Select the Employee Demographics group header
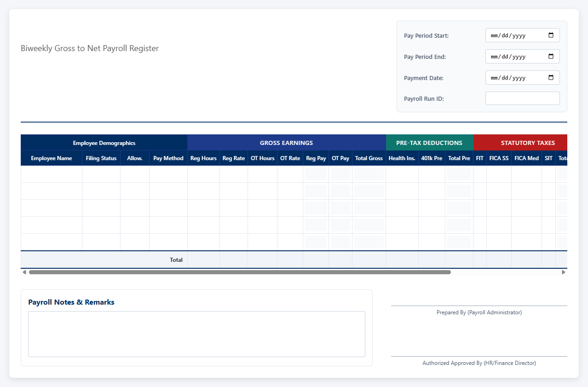This screenshot has width=588, height=387. click(104, 143)
